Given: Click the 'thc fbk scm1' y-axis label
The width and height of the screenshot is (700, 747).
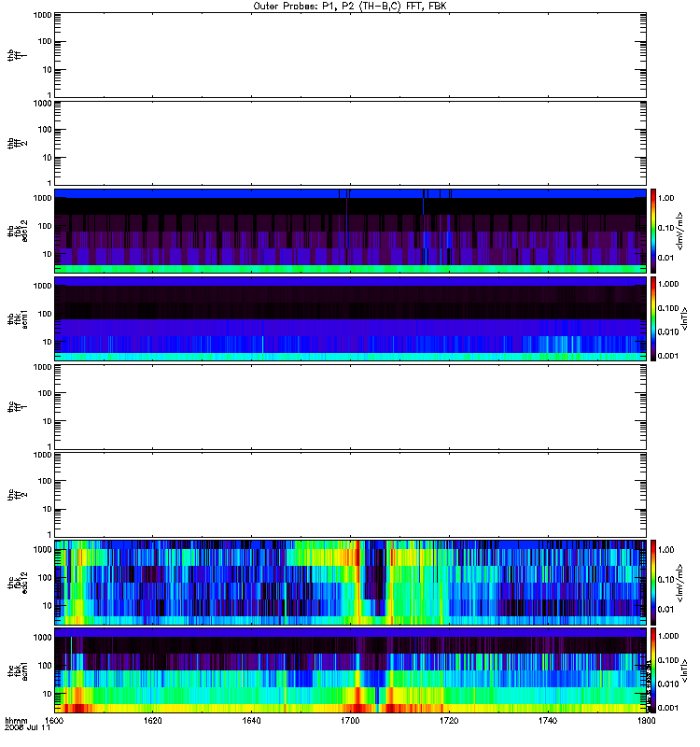Looking at the screenshot, I should pyautogui.click(x=18, y=670).
